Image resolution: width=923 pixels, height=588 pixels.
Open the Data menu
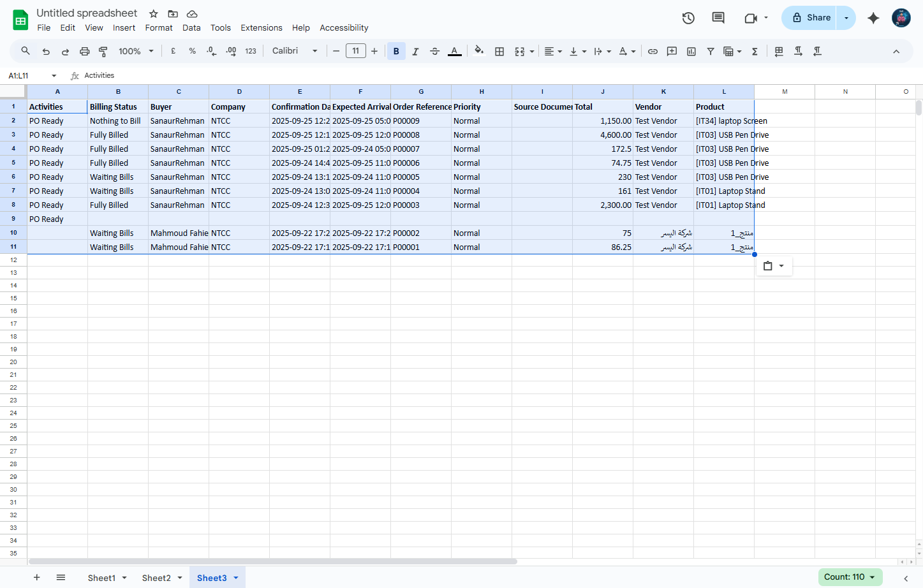191,28
